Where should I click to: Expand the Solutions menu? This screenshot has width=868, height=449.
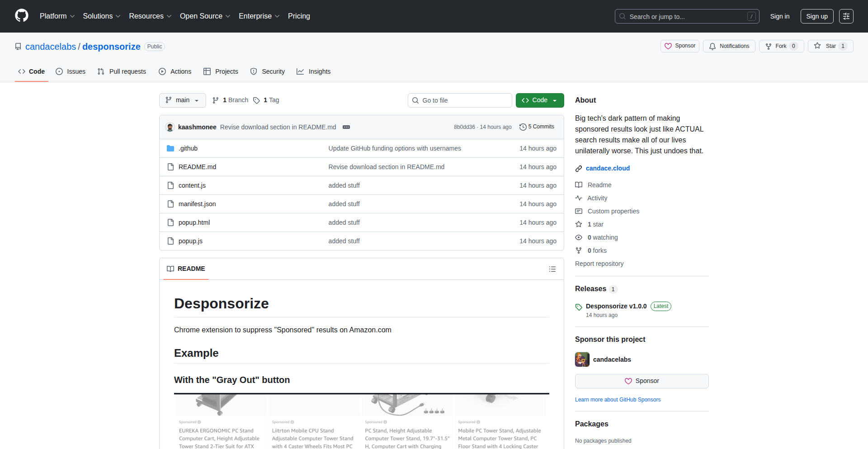pos(102,16)
